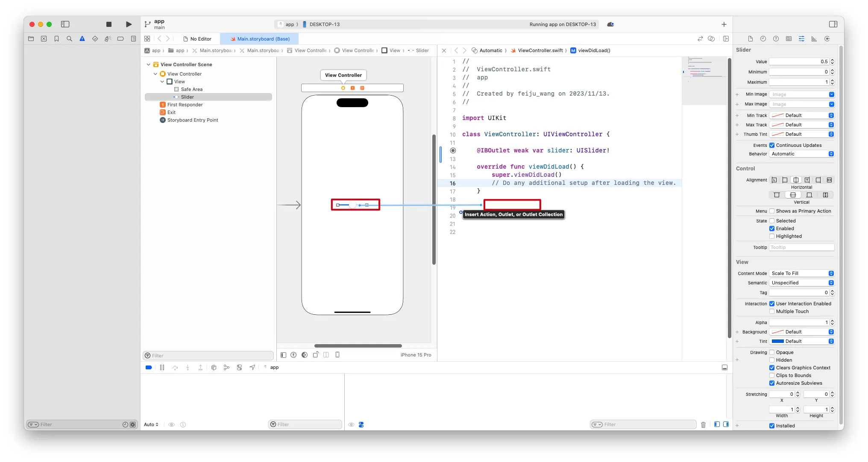
Task: Open the issue navigator warning icon
Action: [82, 39]
